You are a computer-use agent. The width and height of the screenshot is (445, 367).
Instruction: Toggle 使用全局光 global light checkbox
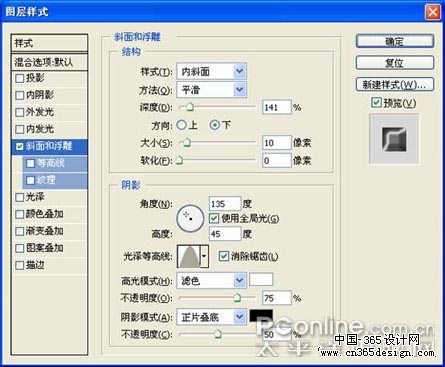[x=214, y=218]
